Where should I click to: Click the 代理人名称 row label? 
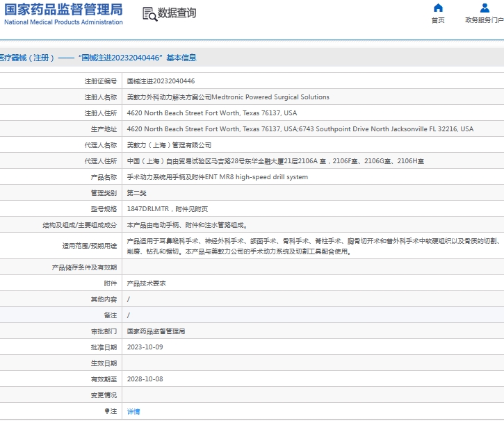pos(101,145)
